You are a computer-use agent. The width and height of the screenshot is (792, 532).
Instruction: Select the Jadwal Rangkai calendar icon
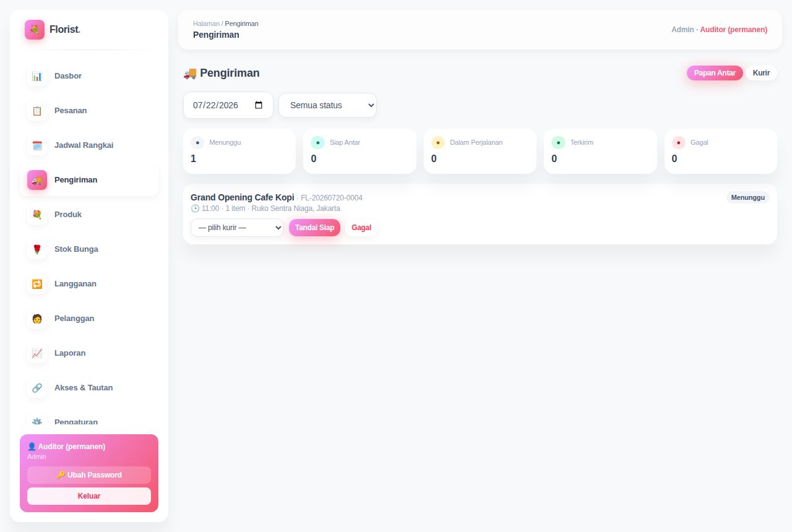tap(37, 145)
